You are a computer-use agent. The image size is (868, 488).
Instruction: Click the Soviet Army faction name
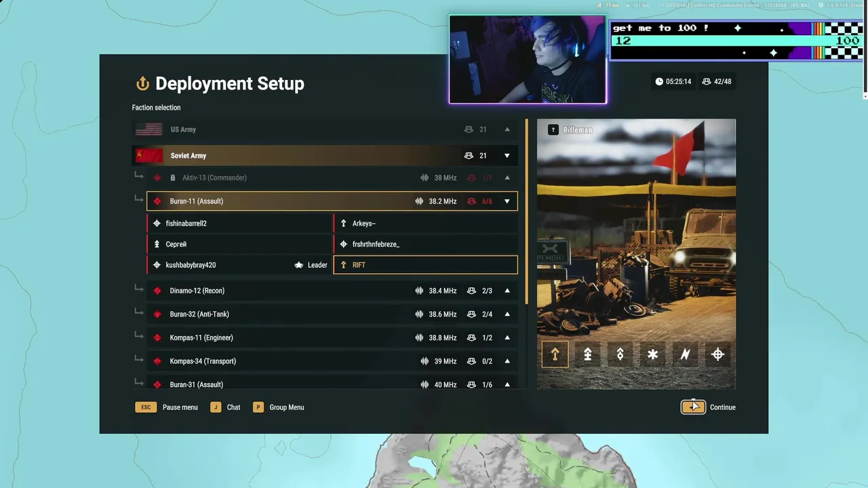pos(189,155)
